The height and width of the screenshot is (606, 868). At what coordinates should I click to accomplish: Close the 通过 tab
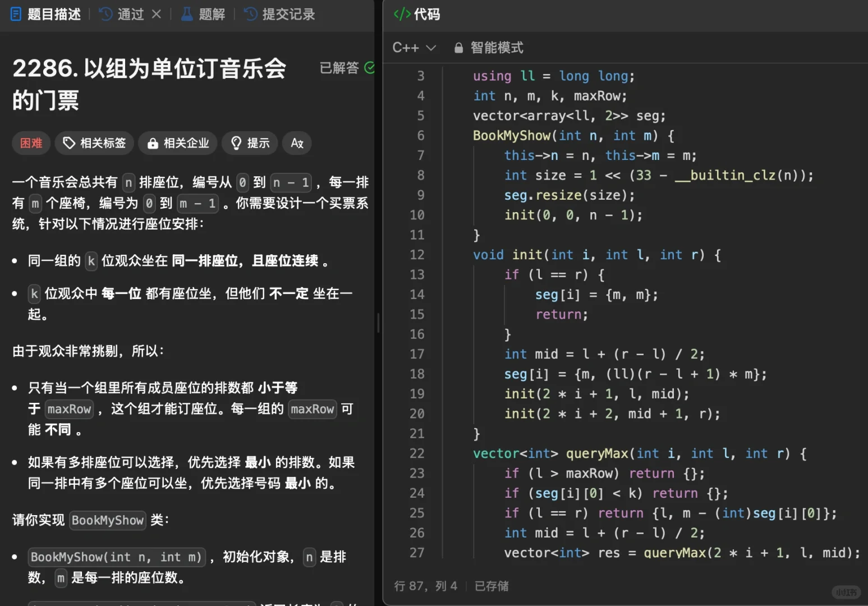pos(157,14)
